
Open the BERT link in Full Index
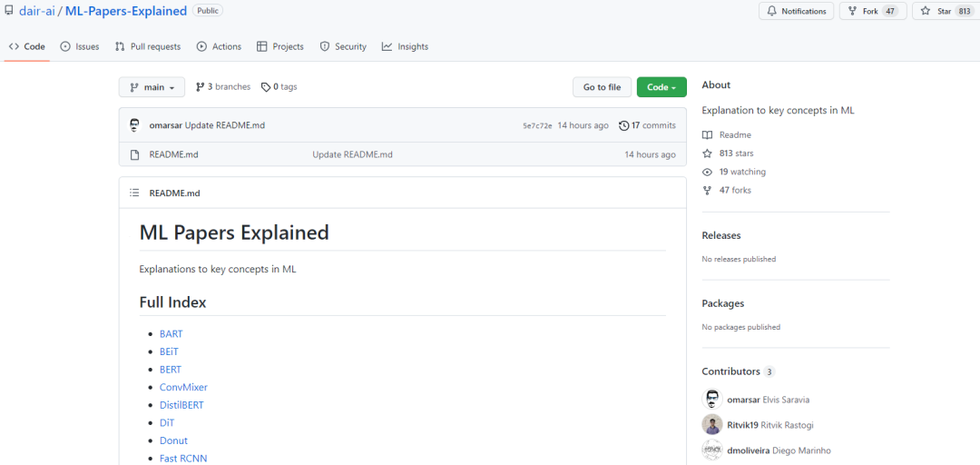click(x=171, y=370)
